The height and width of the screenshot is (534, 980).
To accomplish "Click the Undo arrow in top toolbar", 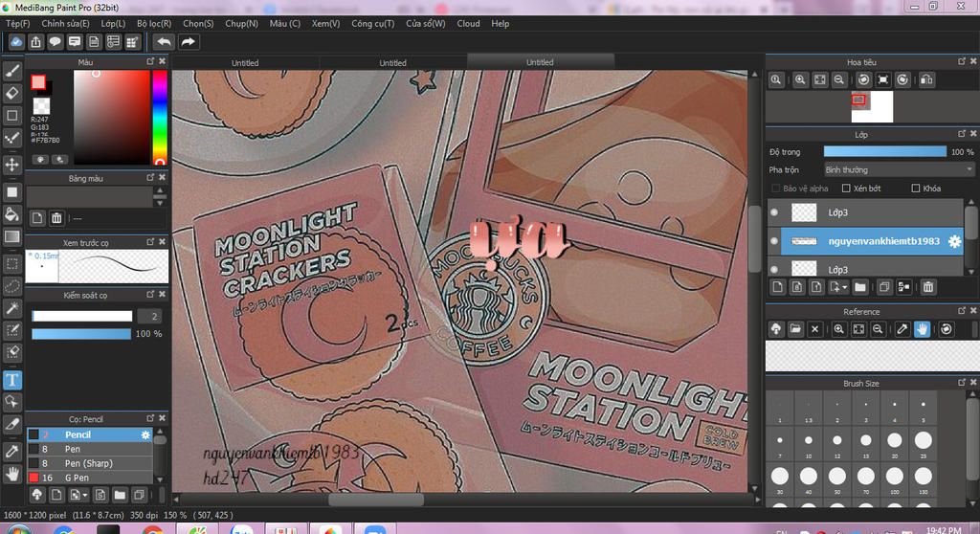I will tap(164, 42).
